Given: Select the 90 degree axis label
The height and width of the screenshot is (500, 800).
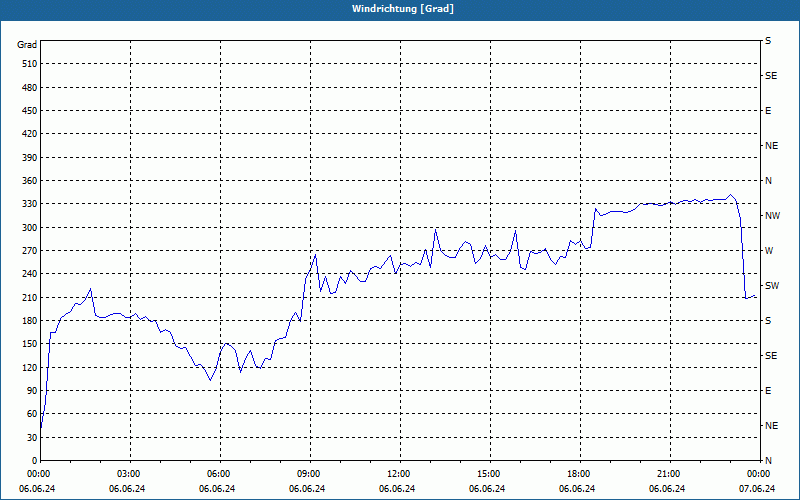Looking at the screenshot, I should [x=32, y=390].
